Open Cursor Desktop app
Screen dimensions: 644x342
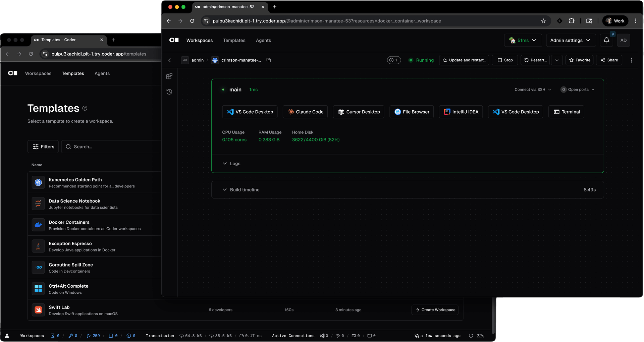click(359, 112)
